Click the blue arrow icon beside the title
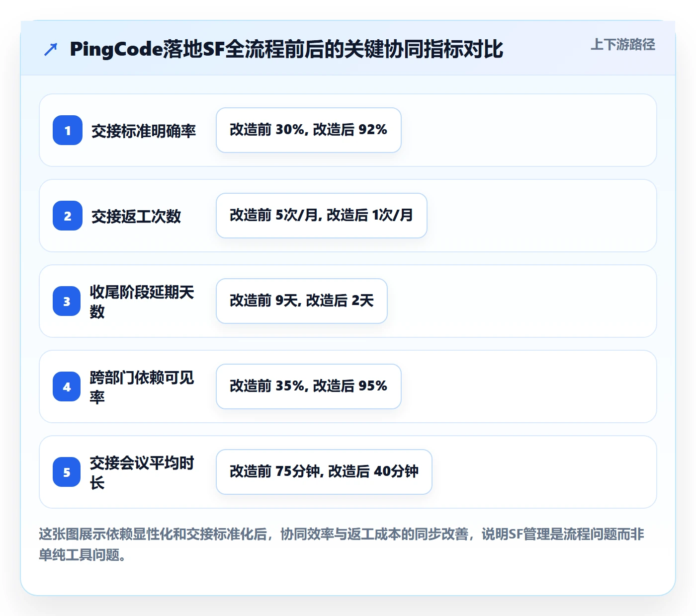696x616 pixels. [51, 49]
